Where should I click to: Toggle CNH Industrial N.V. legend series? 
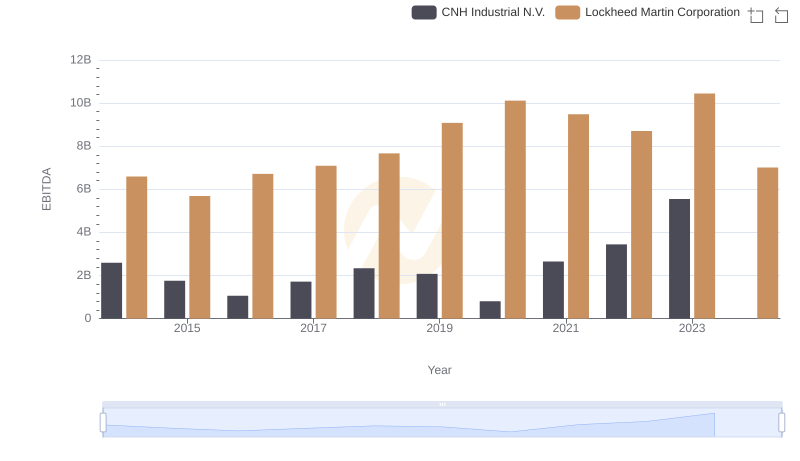tap(478, 12)
